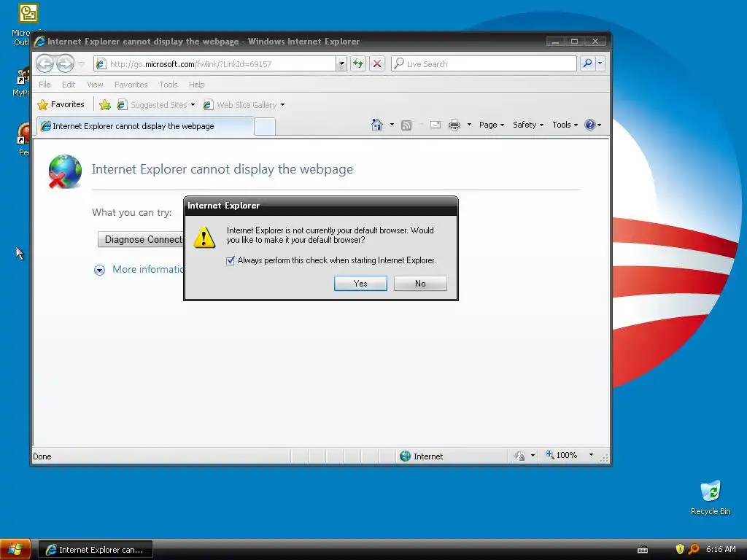The image size is (747, 560).
Task: Open the Windows Start button
Action: click(x=15, y=550)
